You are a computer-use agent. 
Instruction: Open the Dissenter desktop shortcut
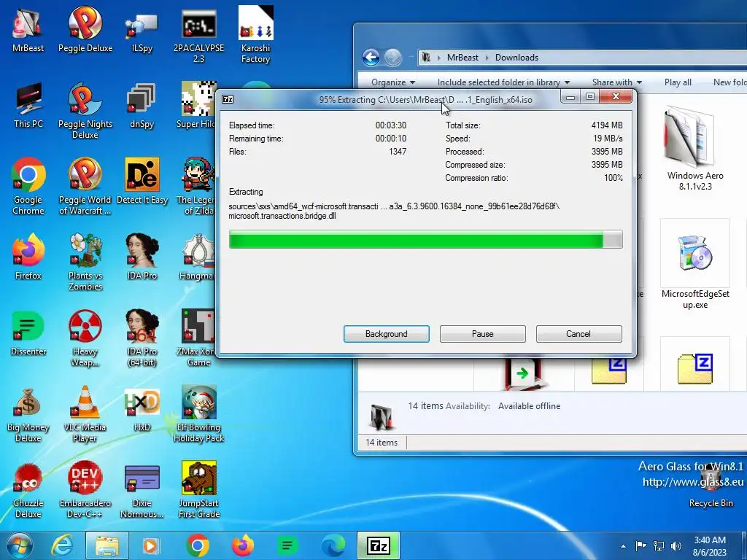[x=28, y=332]
